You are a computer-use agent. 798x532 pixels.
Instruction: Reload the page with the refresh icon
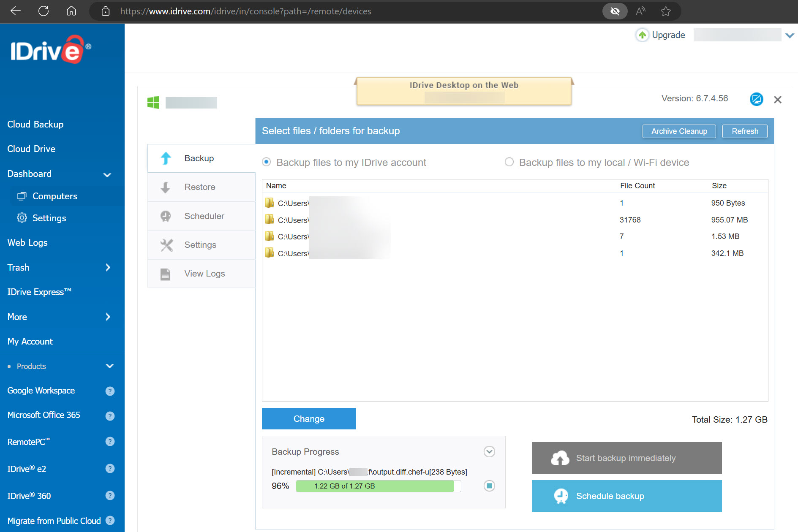44,11
